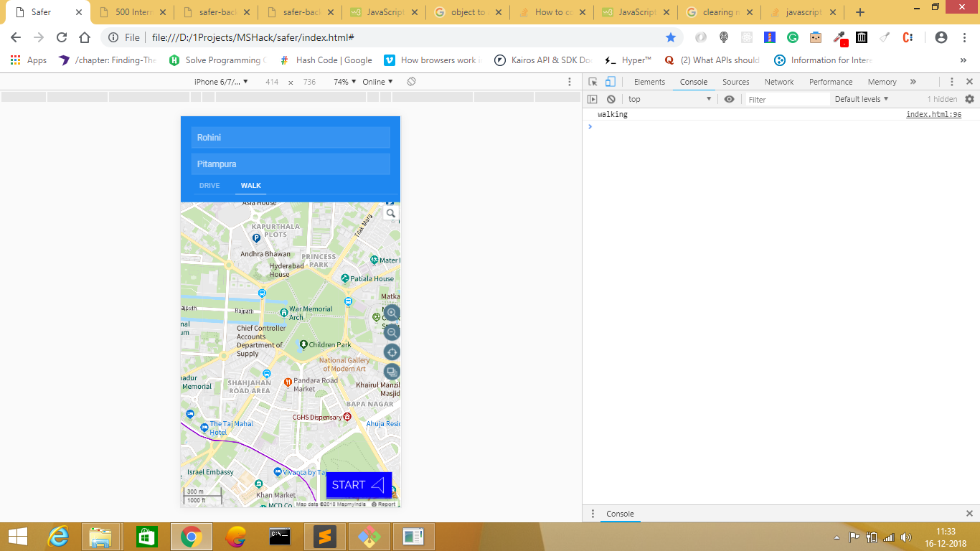Open the Default levels dropdown
Screen dimensions: 980x551
[x=862, y=100]
